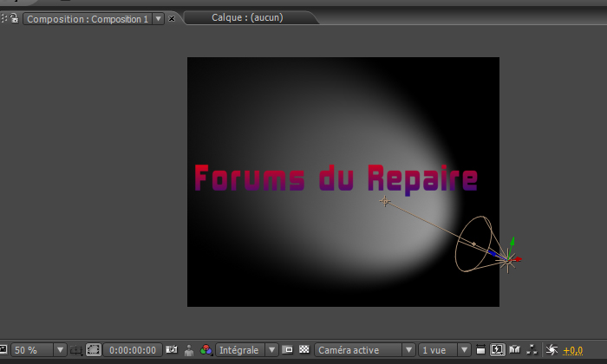The width and height of the screenshot is (607, 364).
Task: Toggle the transparency grid checkerboard
Action: click(x=304, y=349)
